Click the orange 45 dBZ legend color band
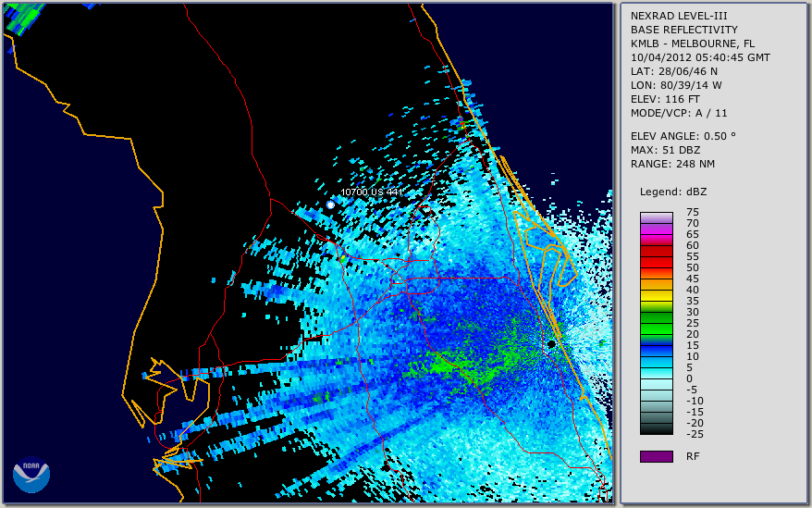This screenshot has height=508, width=812. click(656, 285)
